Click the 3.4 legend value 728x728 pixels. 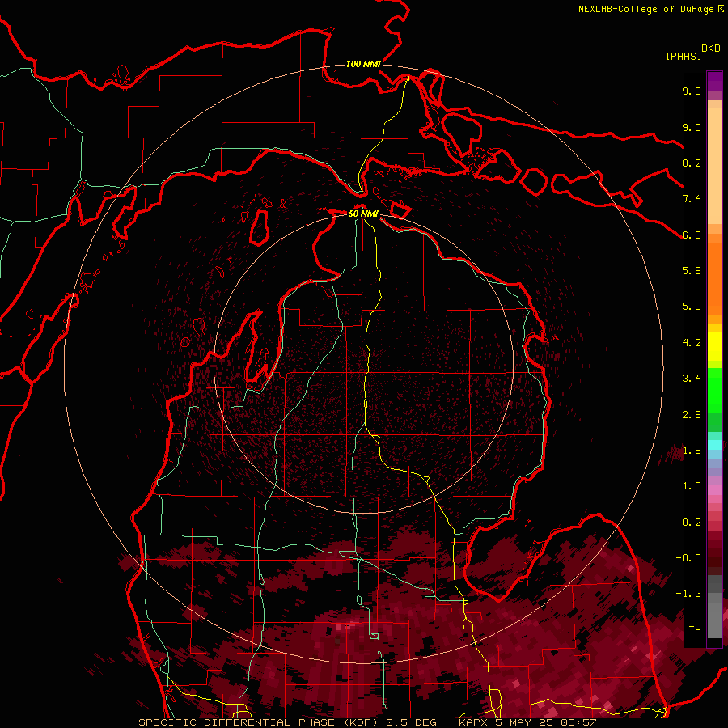692,379
